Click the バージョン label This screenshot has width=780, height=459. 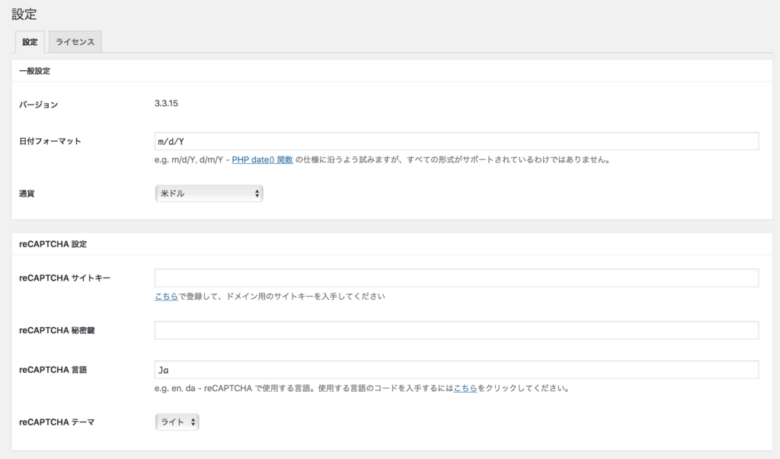click(39, 104)
